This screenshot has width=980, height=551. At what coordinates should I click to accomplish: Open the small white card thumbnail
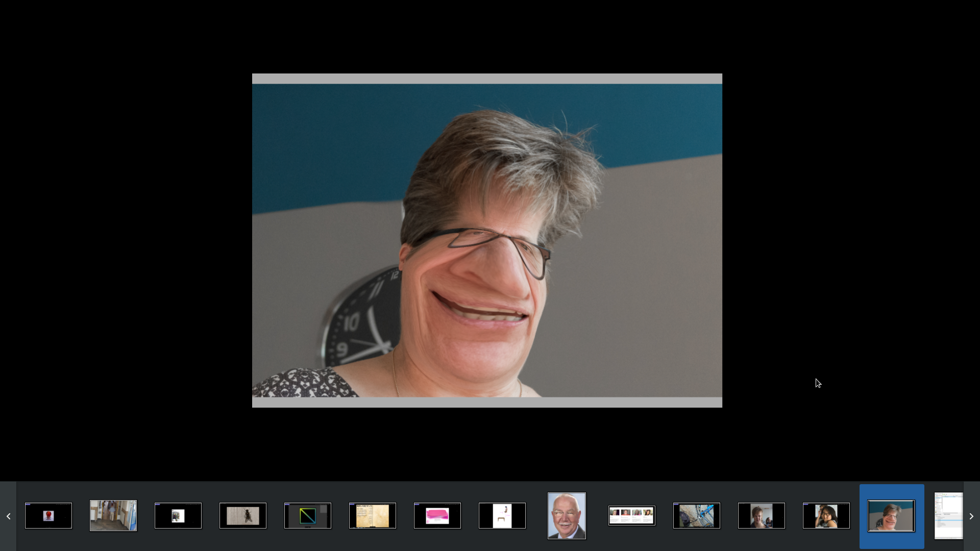178,516
